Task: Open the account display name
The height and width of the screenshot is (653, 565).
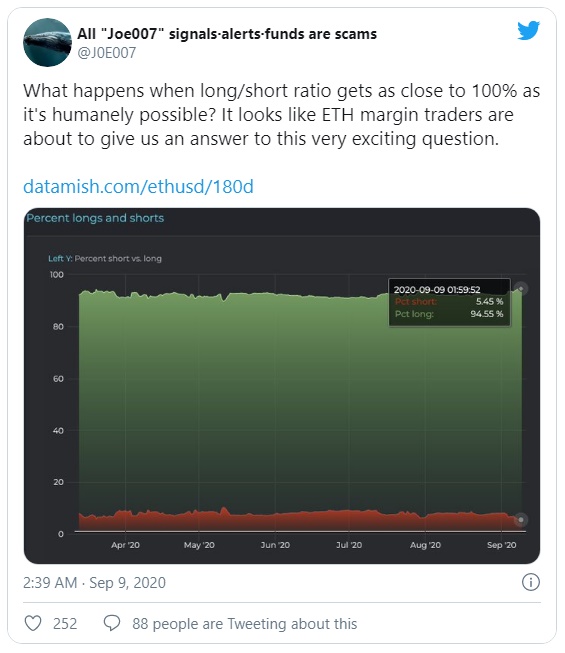Action: (227, 34)
